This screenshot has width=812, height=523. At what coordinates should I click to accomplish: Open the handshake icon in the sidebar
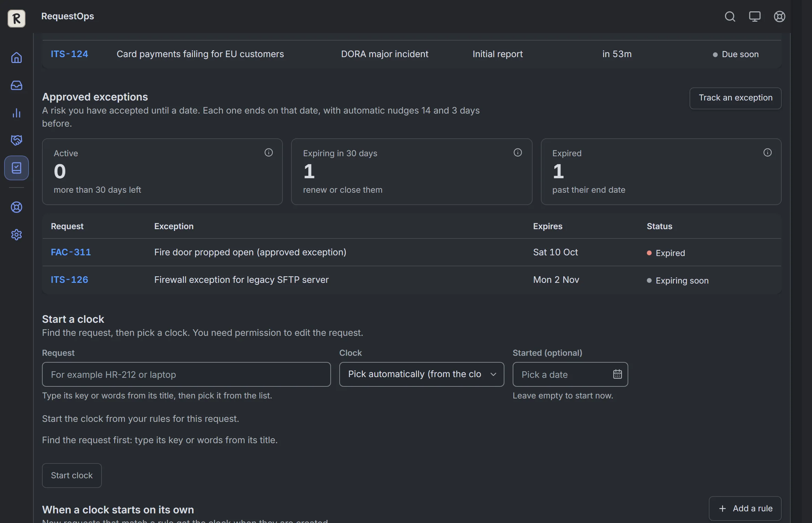pos(17,140)
